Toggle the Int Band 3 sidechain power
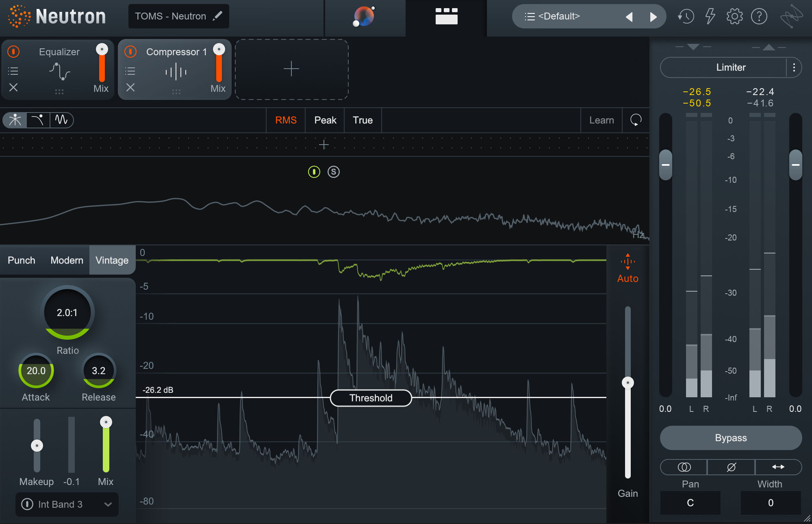The height and width of the screenshot is (524, 812). tap(27, 504)
